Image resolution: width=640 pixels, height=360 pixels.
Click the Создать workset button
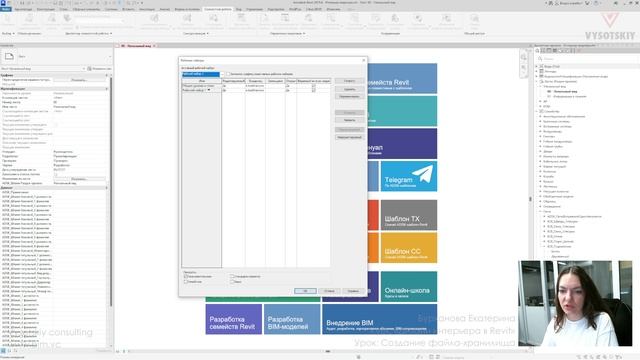pyautogui.click(x=349, y=81)
